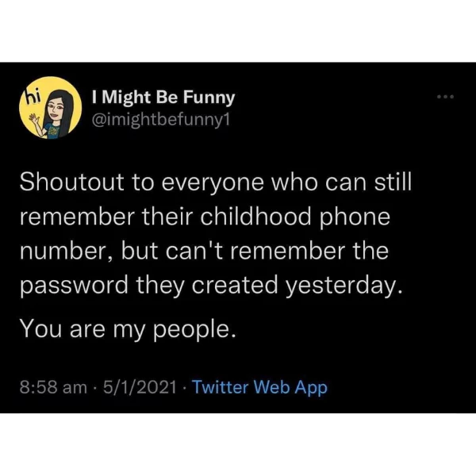Open the three-dot more options menu
Viewport: 476px width, 476px height.
pos(445,97)
